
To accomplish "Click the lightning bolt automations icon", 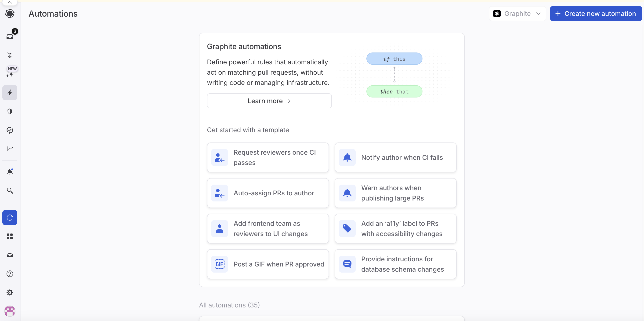I will click(10, 92).
